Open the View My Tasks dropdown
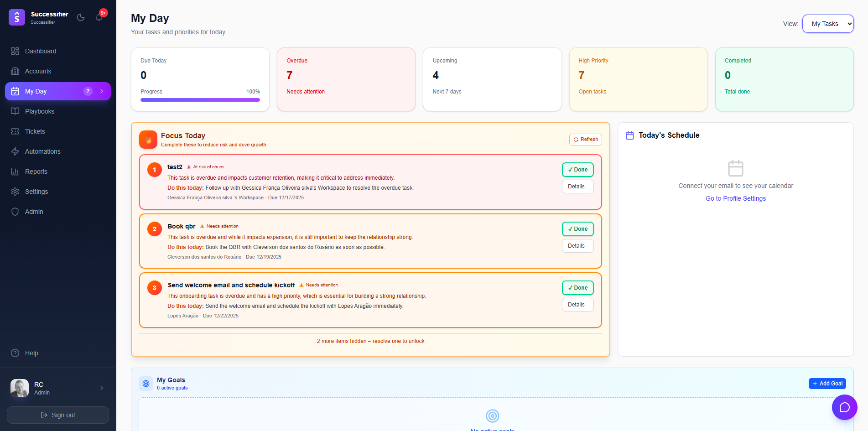868x431 pixels. [828, 24]
